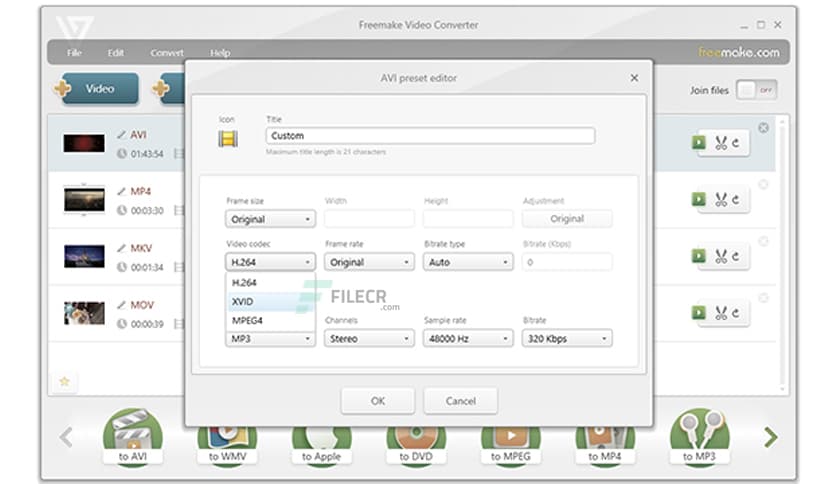Screen dimensions: 836x484
Task: Click the pencil edit icon beside MP4
Action: 122,191
